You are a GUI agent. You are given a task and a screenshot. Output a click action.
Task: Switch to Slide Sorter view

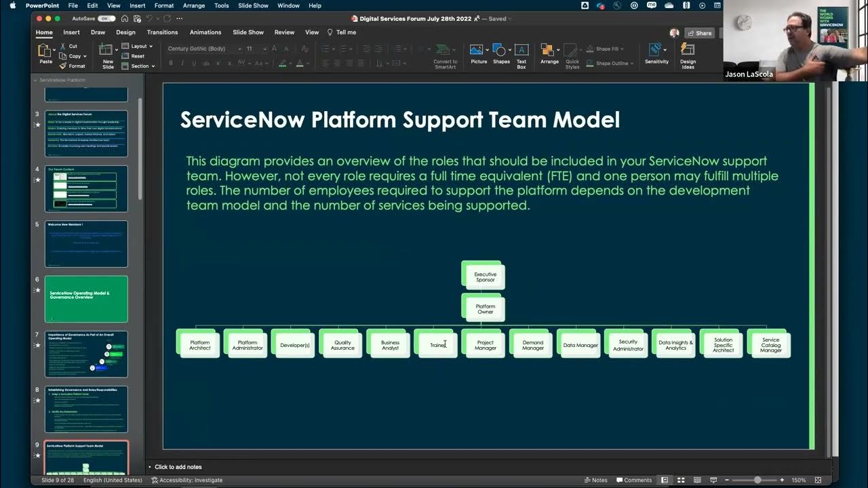681,480
